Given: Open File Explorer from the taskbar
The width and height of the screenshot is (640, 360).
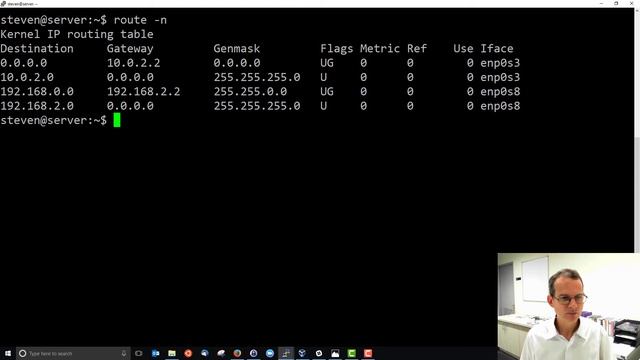Looking at the screenshot, I should click(x=172, y=353).
